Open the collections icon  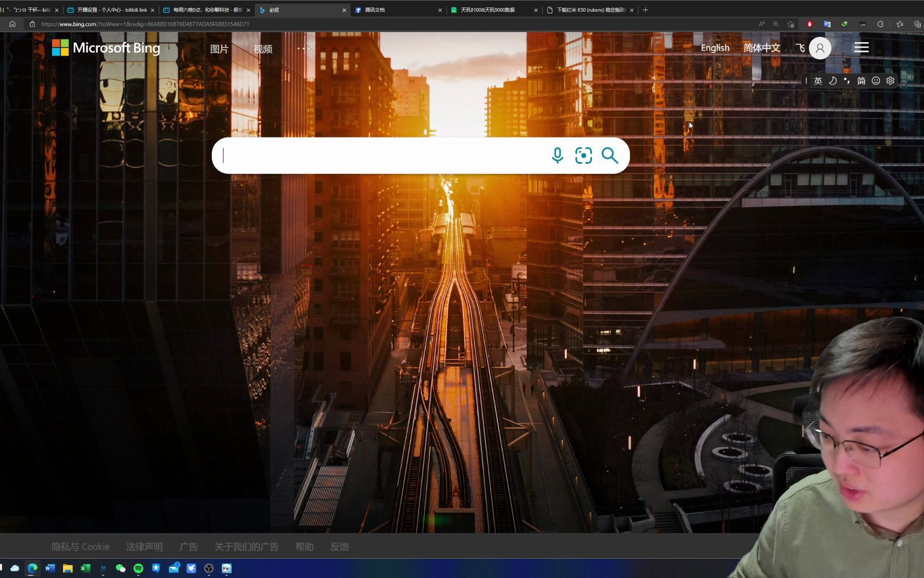[918, 24]
